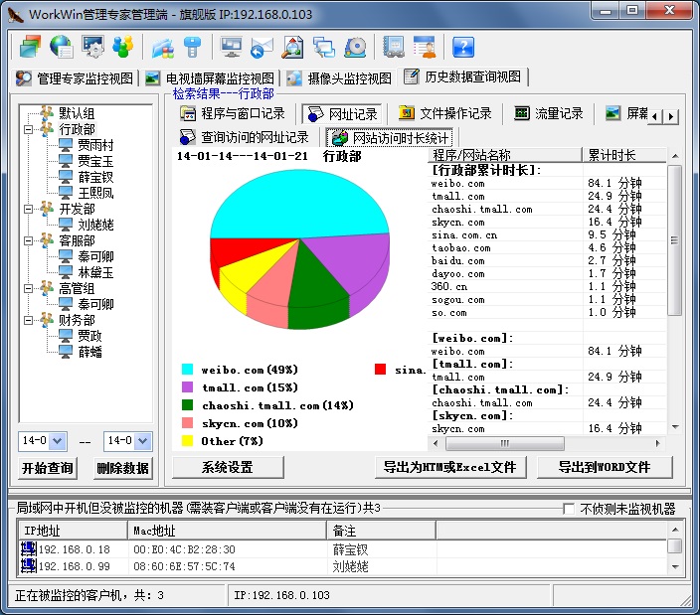Open the 网址记录 tab
This screenshot has width=700, height=615.
(x=342, y=113)
